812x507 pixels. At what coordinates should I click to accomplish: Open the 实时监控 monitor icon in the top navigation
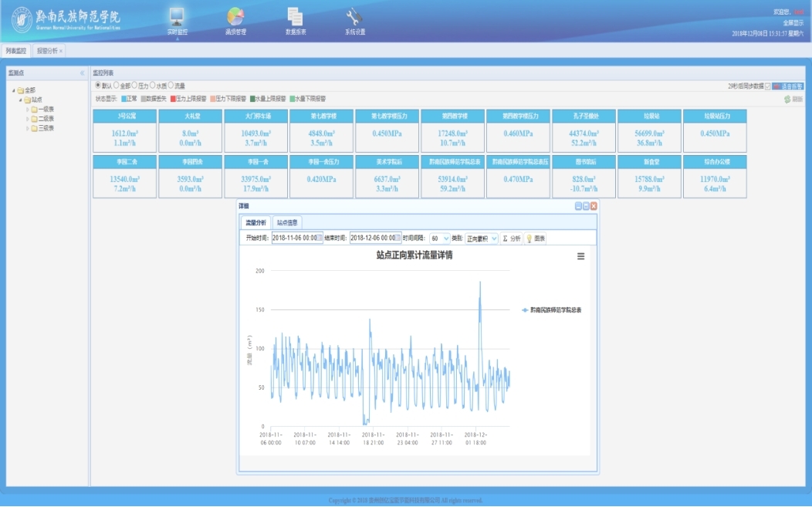click(x=177, y=16)
